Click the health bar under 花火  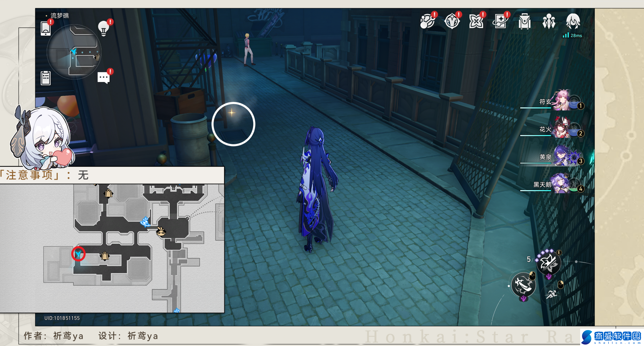536,136
